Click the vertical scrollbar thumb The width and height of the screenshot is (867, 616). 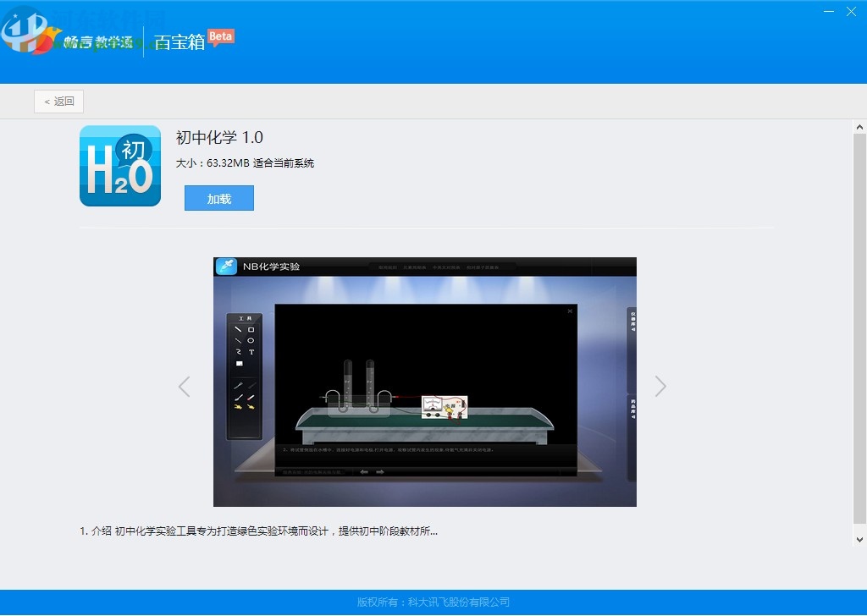click(859, 328)
